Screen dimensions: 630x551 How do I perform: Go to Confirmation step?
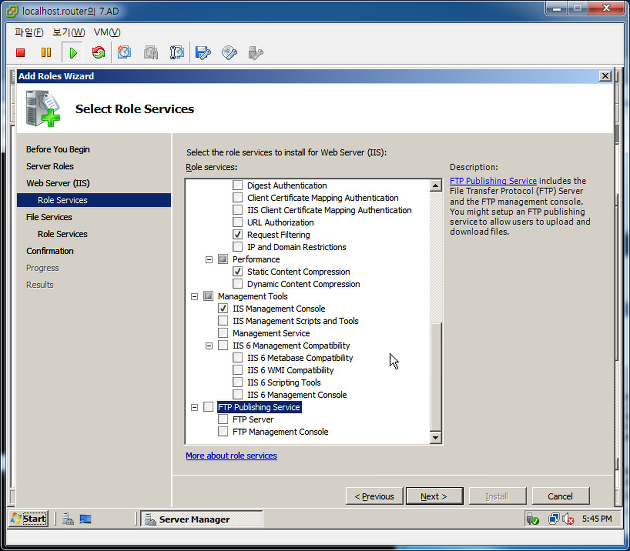(x=50, y=251)
